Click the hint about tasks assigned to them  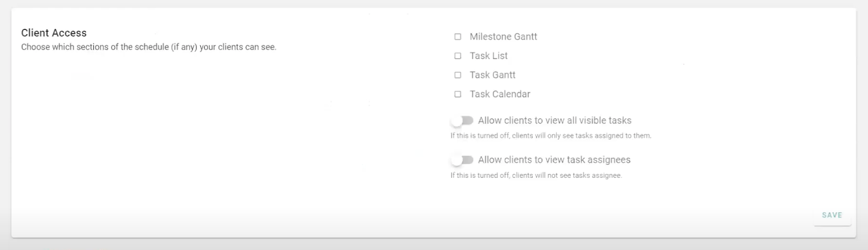click(550, 136)
